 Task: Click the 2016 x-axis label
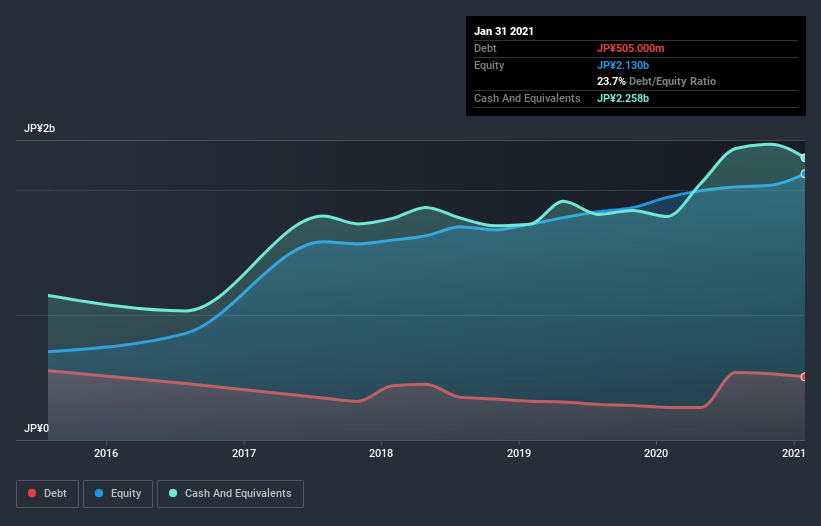[106, 453]
